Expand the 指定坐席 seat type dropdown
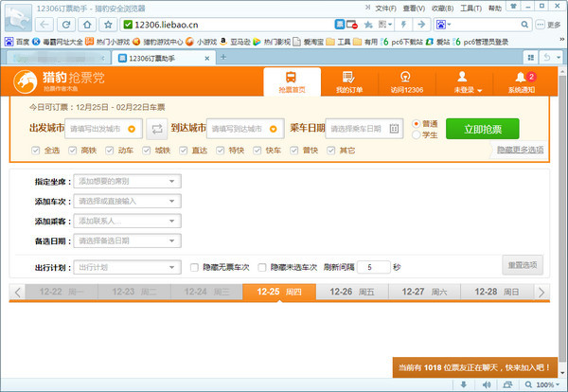568x392 pixels. [127, 181]
